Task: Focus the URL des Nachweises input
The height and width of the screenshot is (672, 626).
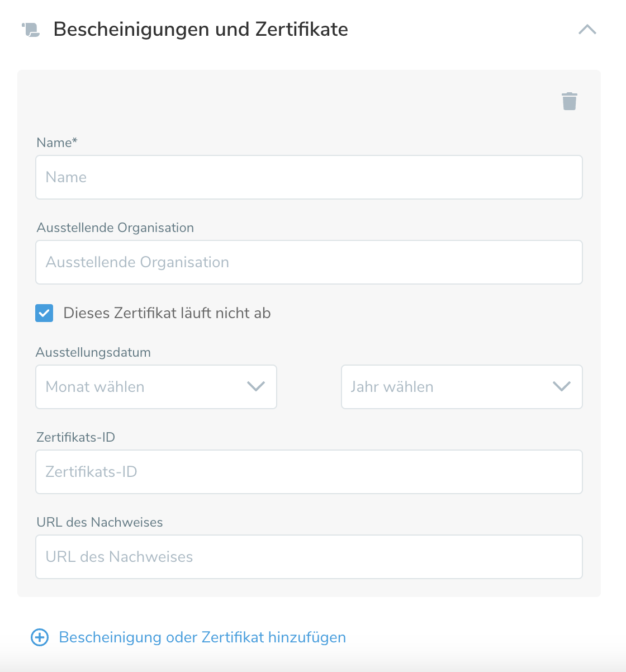Action: pos(309,557)
